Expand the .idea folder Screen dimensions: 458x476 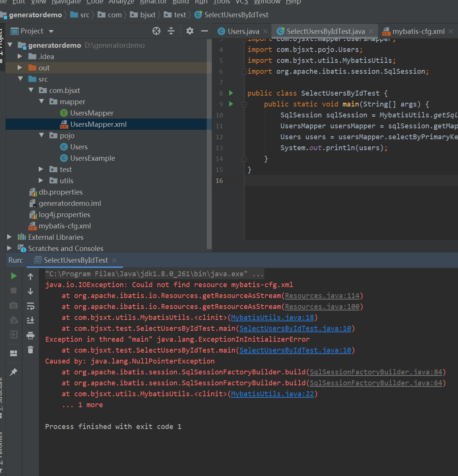coord(20,56)
